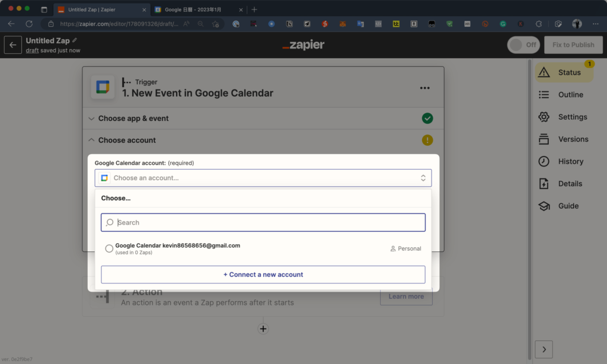Click the browser address bar URL

[x=119, y=24]
